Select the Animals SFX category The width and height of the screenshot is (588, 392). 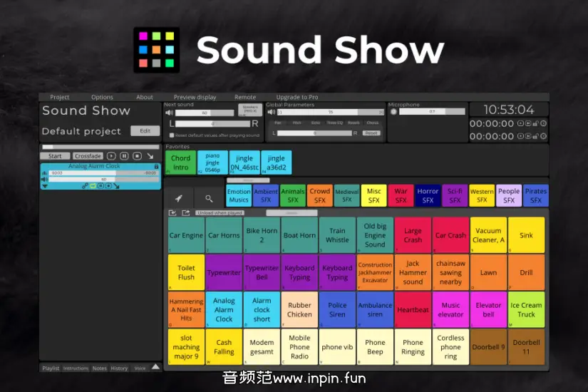293,195
